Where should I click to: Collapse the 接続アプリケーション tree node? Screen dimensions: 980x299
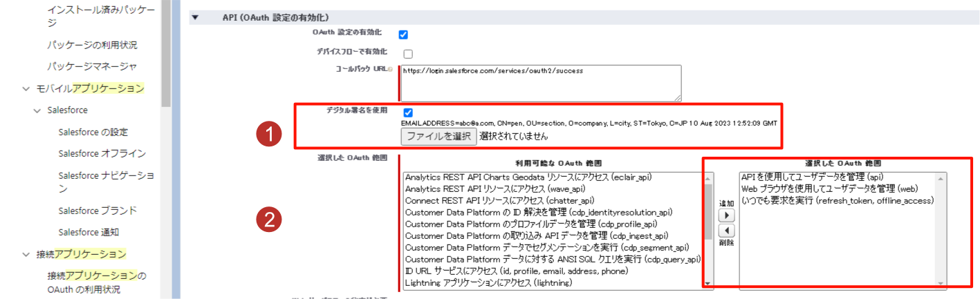(26, 254)
